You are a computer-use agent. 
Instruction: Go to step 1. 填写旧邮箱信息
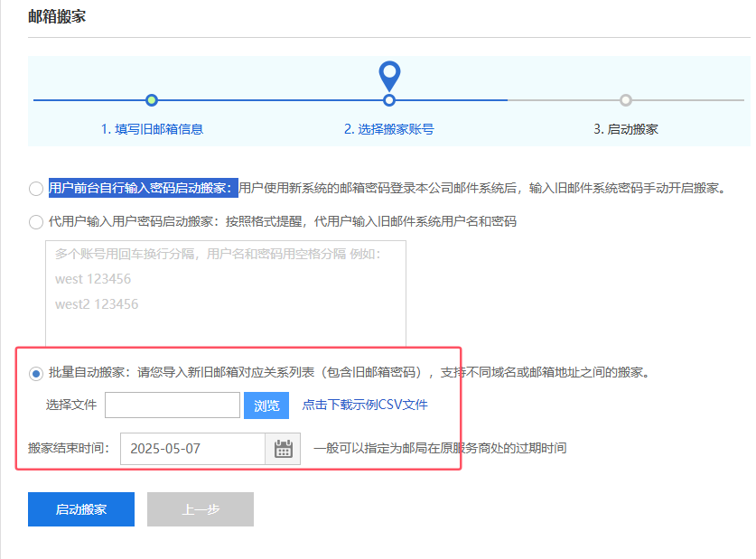click(x=152, y=129)
